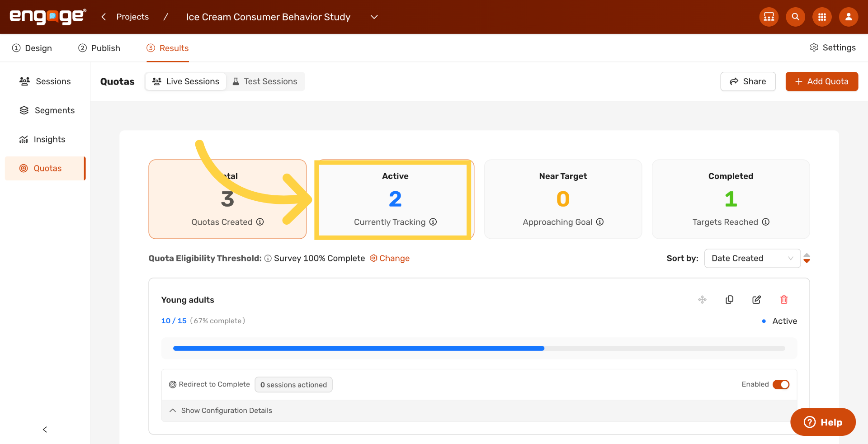The height and width of the screenshot is (444, 868).
Task: Click info icon beside Quota Eligibility Threshold
Action: coord(268,258)
